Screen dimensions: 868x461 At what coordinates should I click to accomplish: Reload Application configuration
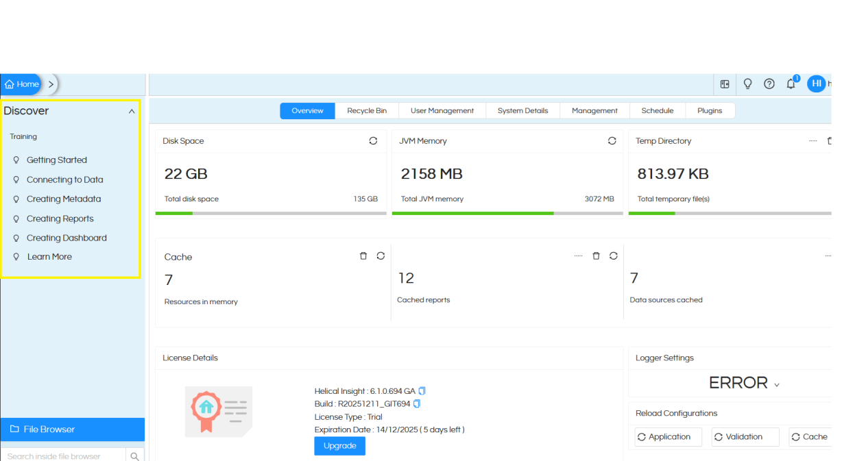pyautogui.click(x=667, y=436)
